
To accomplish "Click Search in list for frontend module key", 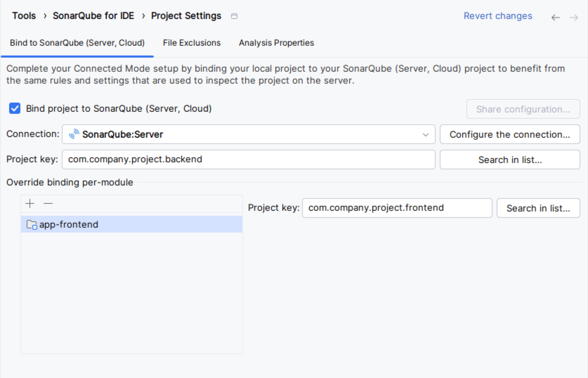I will click(538, 208).
